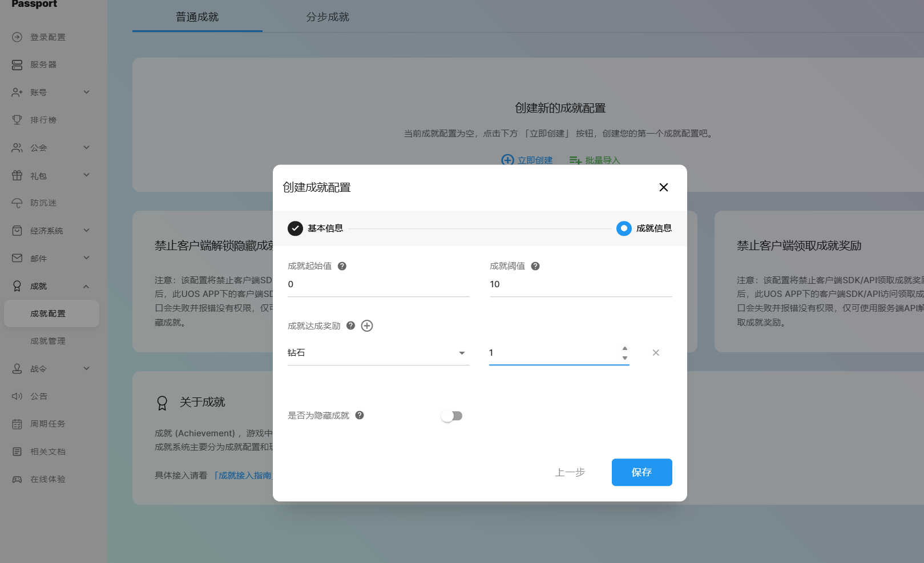Viewport: 924px width, 563px height.
Task: Remove the 钻石 reward row
Action: (656, 353)
